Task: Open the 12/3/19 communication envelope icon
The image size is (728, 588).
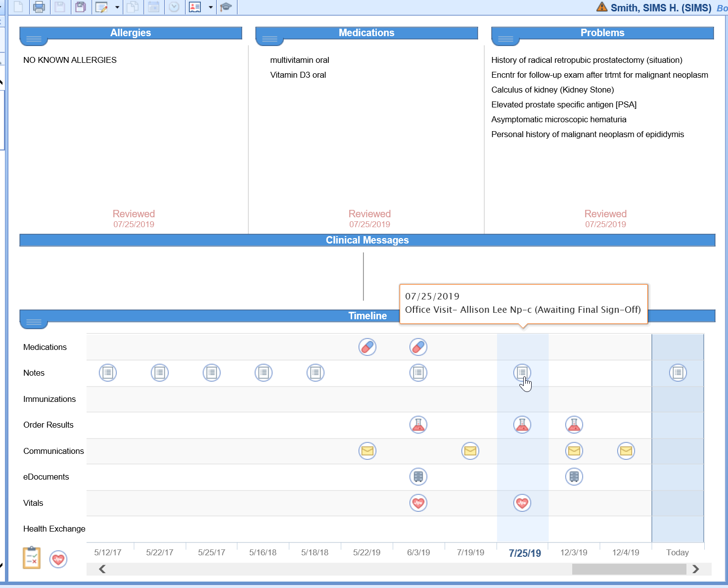Action: [574, 451]
